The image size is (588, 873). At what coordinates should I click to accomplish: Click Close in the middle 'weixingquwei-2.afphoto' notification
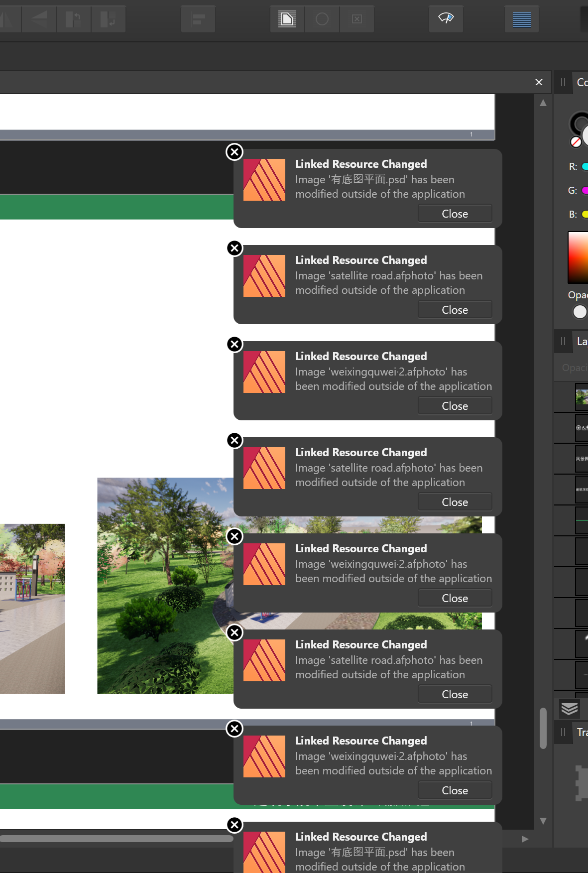455,598
